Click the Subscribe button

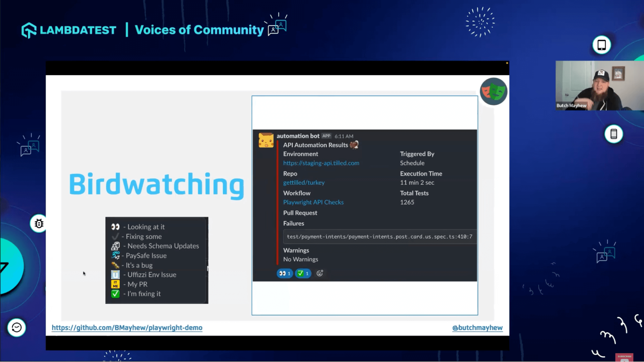click(624, 357)
